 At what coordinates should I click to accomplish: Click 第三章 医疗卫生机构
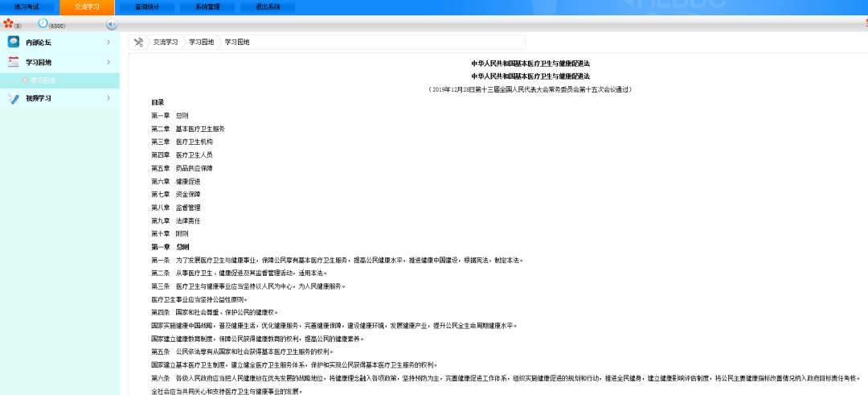(182, 142)
